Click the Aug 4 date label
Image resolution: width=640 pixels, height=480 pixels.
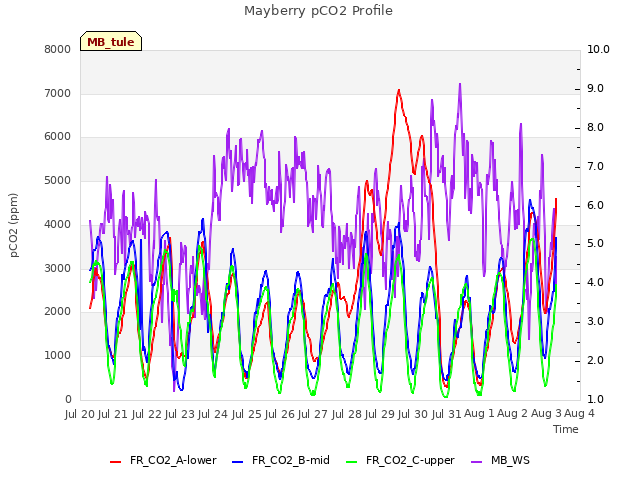pyautogui.click(x=579, y=414)
